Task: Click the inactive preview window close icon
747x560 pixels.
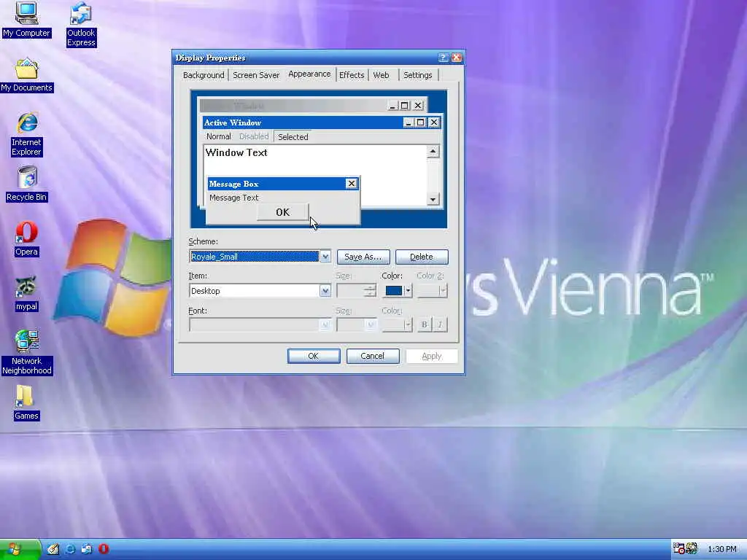Action: [418, 105]
